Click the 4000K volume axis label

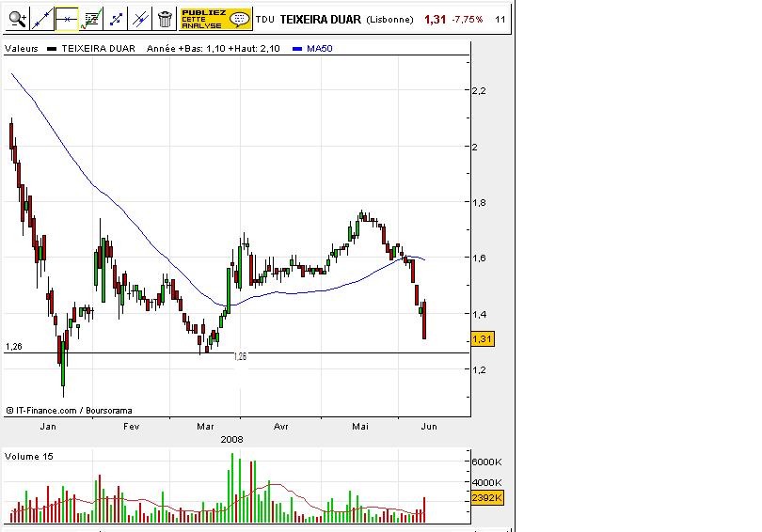[x=486, y=482]
